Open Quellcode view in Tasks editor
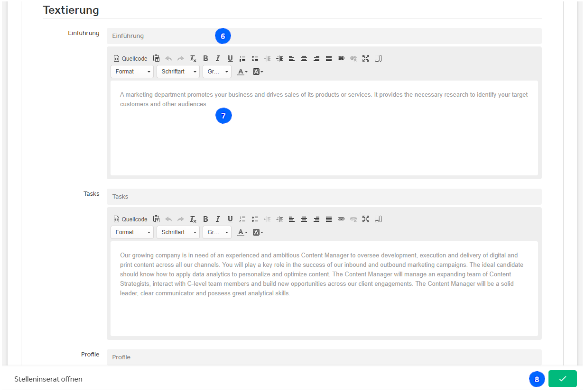This screenshot has width=585, height=392. tap(130, 219)
